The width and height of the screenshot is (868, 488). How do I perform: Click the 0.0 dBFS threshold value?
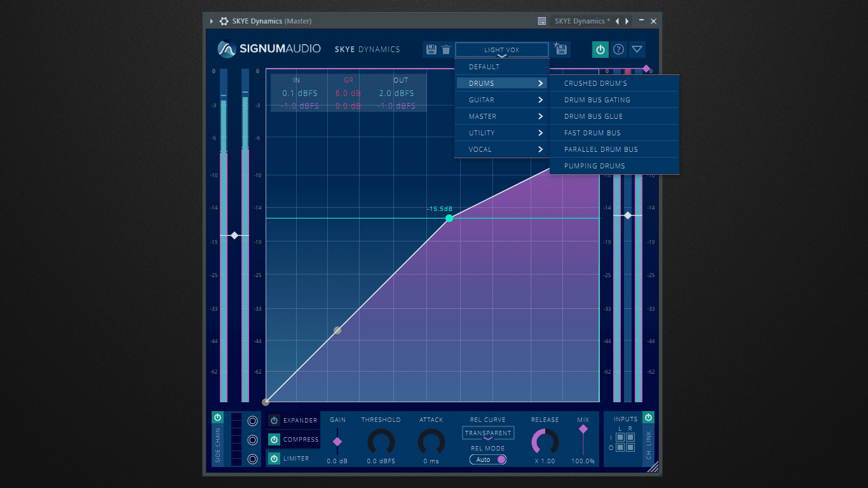click(x=381, y=461)
